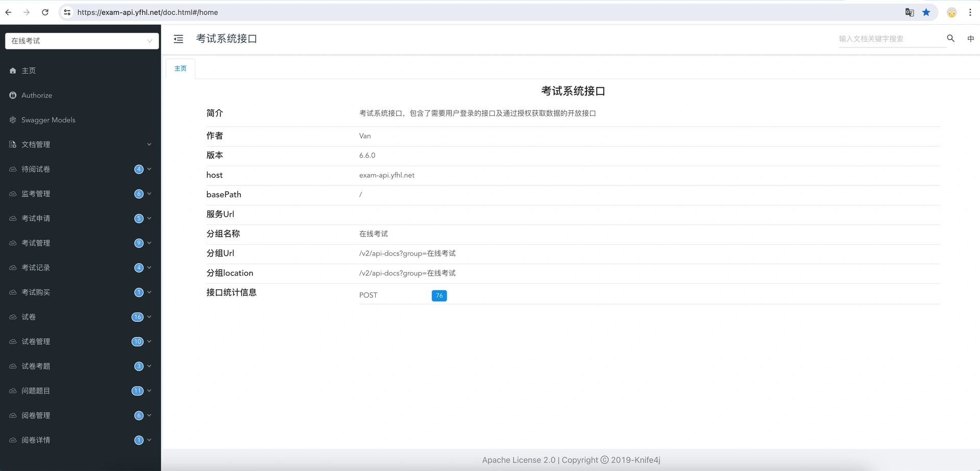Screen dimensions: 980x471
Task: Click the bookmark star icon
Action: click(x=926, y=12)
